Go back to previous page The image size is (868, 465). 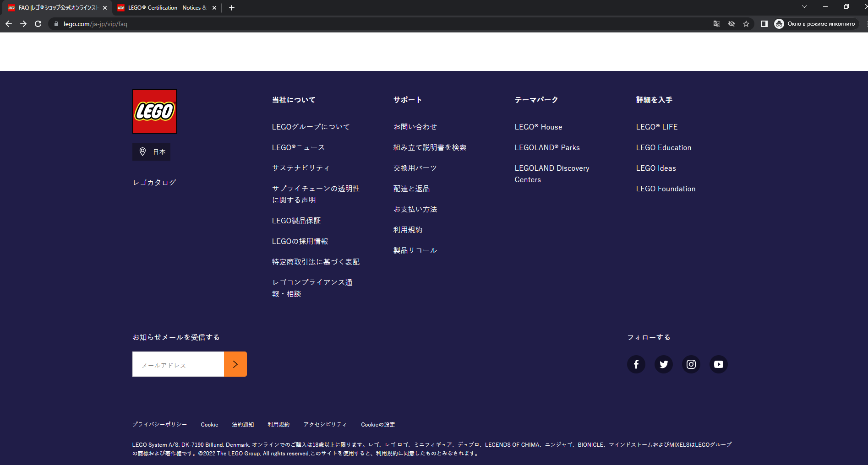click(x=9, y=24)
